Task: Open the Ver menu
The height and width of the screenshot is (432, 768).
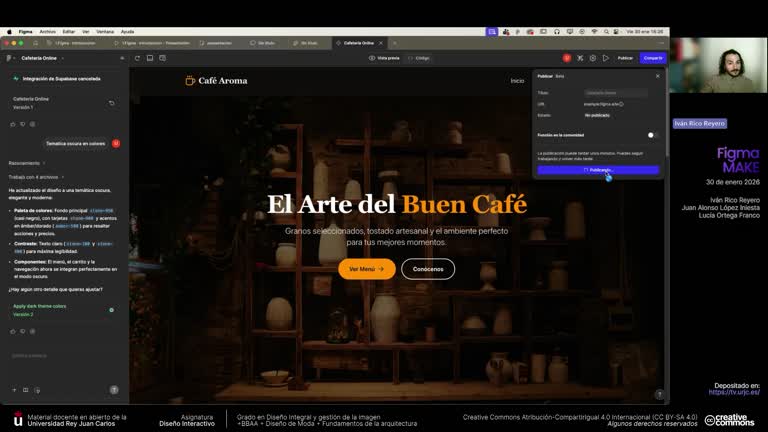Action: coord(86,31)
